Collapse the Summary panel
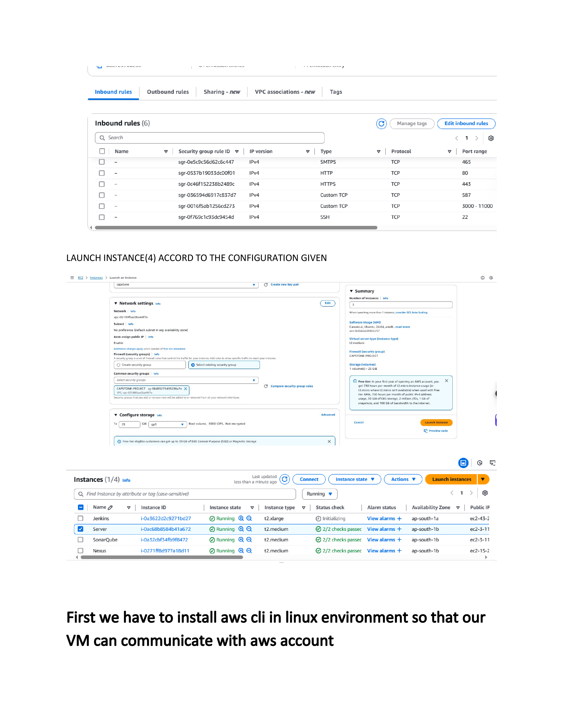Image resolution: width=563 pixels, height=728 pixels. pos(351,291)
